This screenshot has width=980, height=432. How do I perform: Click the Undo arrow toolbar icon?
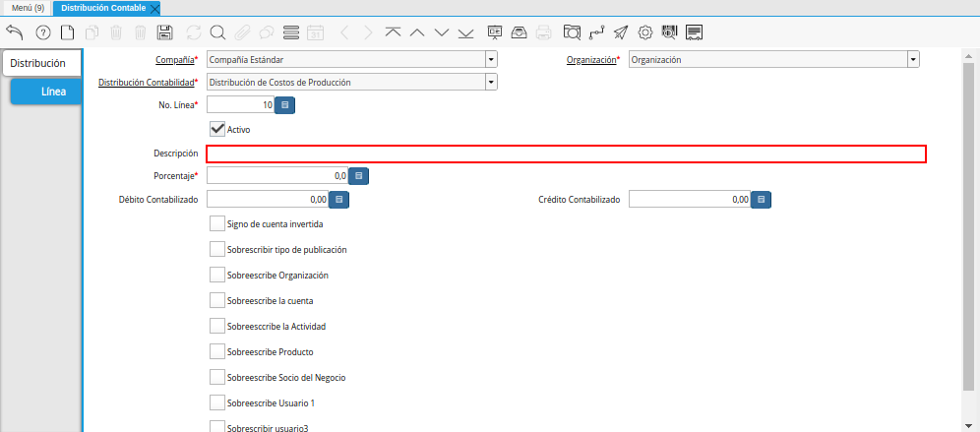tap(15, 32)
